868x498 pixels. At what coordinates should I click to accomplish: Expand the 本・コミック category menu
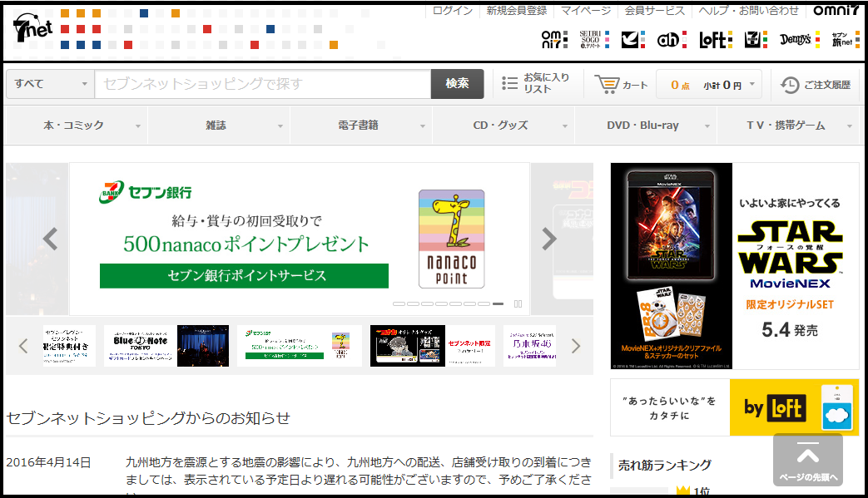(x=77, y=126)
